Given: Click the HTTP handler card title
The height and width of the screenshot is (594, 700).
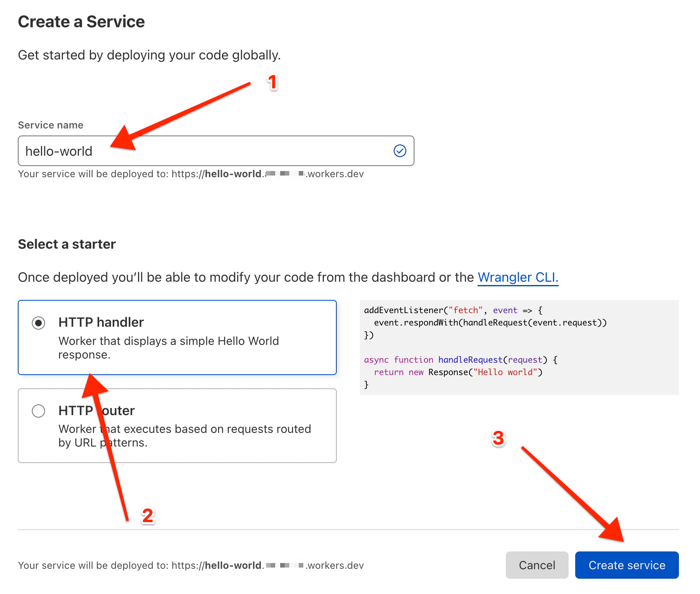Looking at the screenshot, I should pyautogui.click(x=101, y=322).
